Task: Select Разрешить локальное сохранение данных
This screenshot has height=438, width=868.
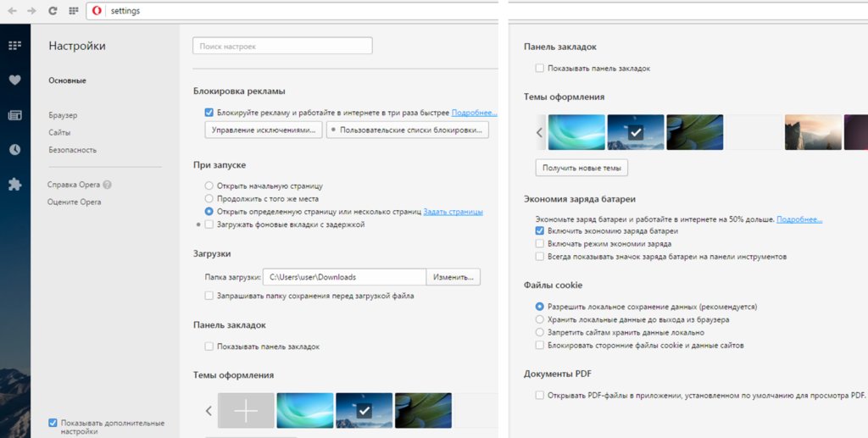Action: point(539,307)
